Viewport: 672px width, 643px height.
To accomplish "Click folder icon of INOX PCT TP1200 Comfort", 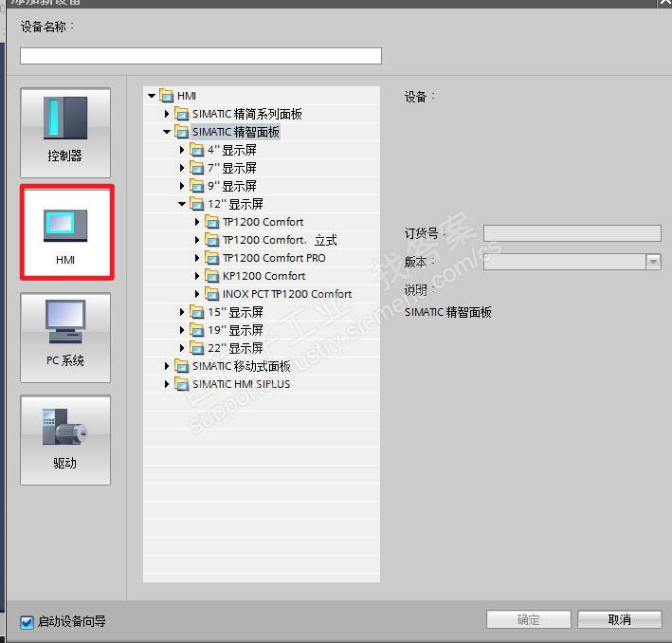I will [x=211, y=294].
